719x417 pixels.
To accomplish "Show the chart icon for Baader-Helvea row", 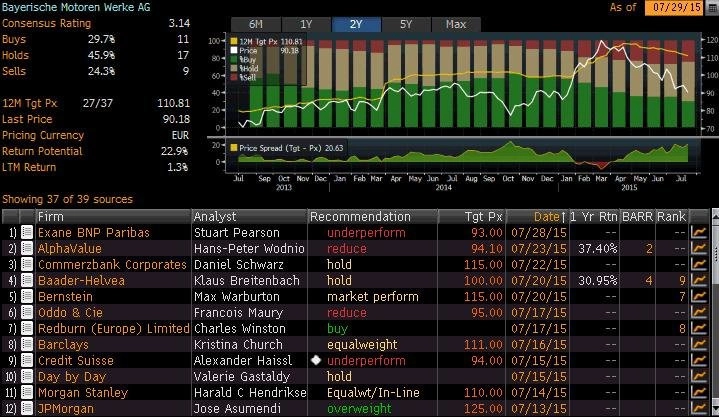I will click(699, 280).
